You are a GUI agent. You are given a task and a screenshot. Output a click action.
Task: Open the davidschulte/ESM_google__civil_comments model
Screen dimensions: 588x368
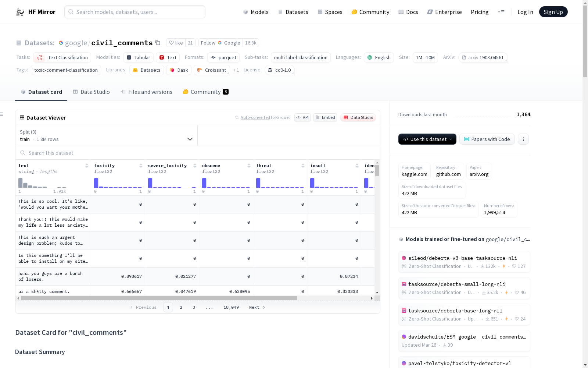click(464, 340)
